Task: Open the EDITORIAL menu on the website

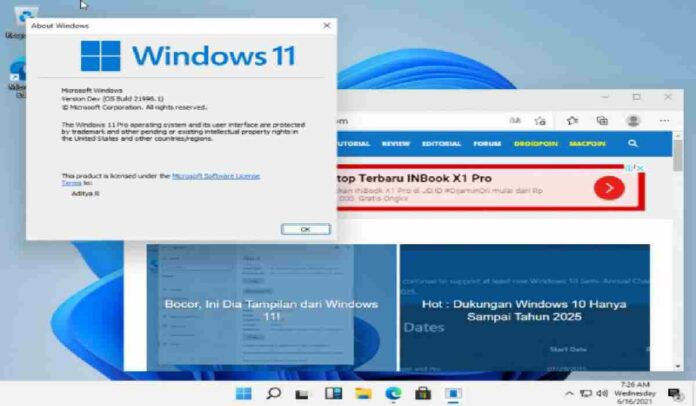Action: coord(441,144)
